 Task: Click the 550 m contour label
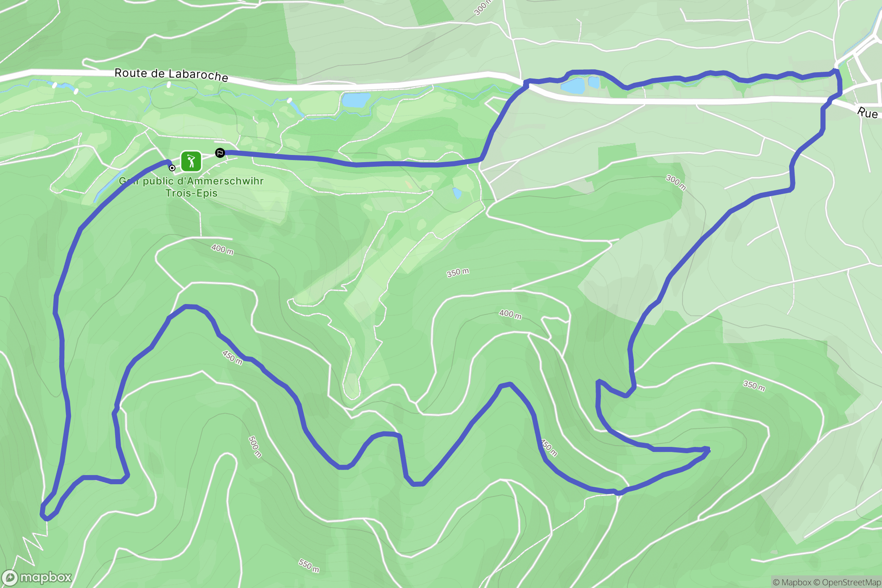point(309,566)
